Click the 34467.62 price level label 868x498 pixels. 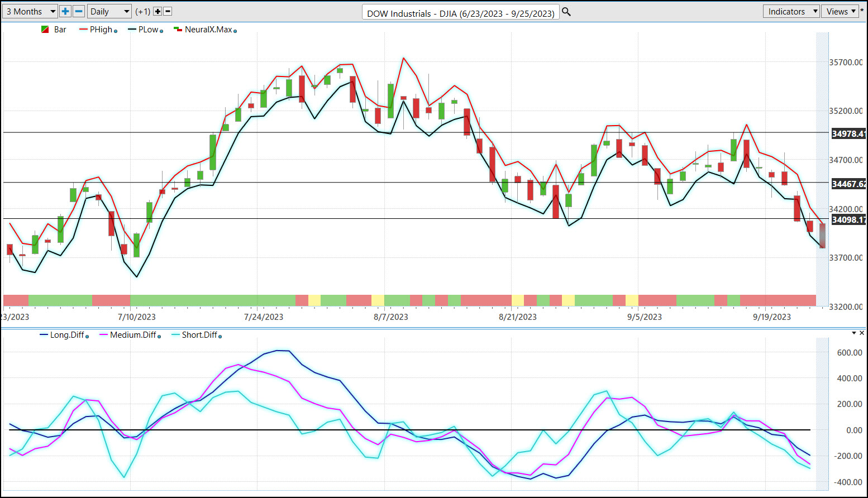pyautogui.click(x=848, y=184)
